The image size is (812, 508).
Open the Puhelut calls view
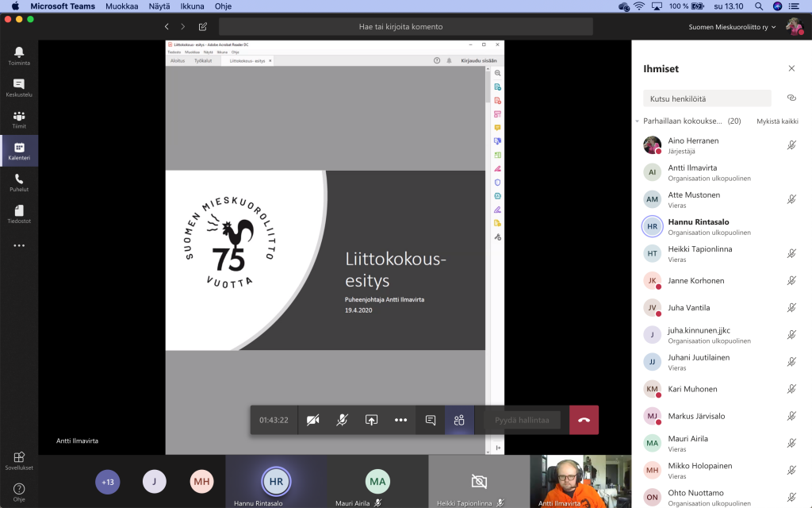19,183
